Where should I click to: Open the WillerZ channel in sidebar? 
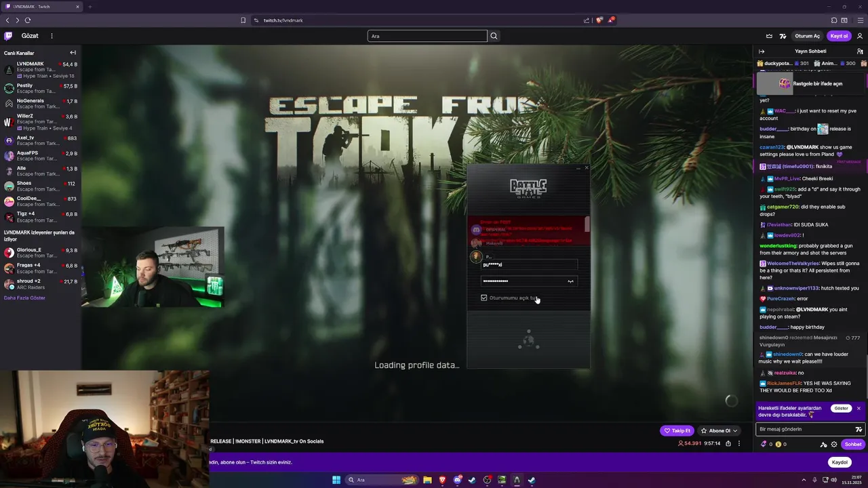tap(41, 122)
